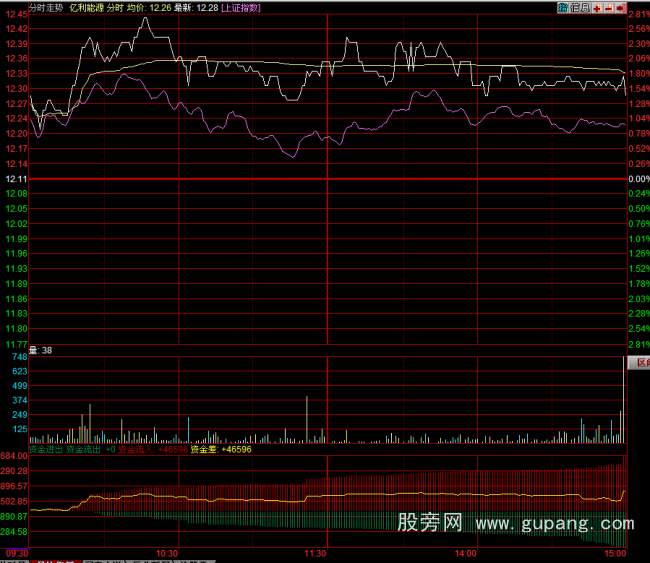Open the [上证指数] overlay link
The image size is (650, 563).
pos(241,7)
